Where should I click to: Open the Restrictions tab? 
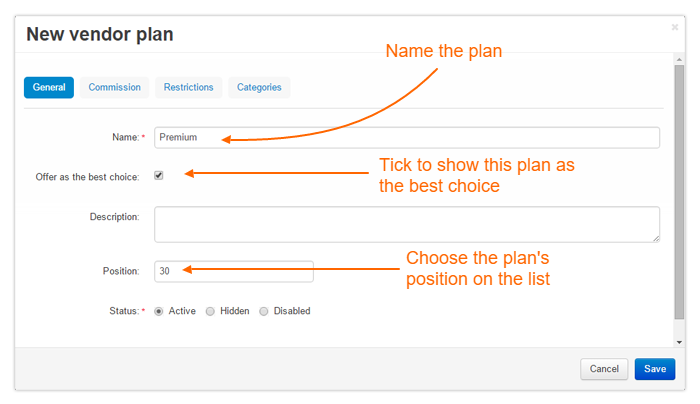coord(188,87)
